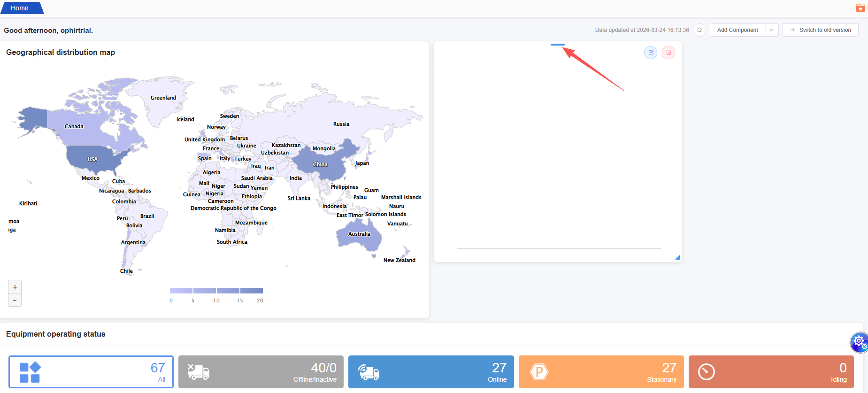Click the edit component icon
Screen dimensions: 868x393
[651, 53]
